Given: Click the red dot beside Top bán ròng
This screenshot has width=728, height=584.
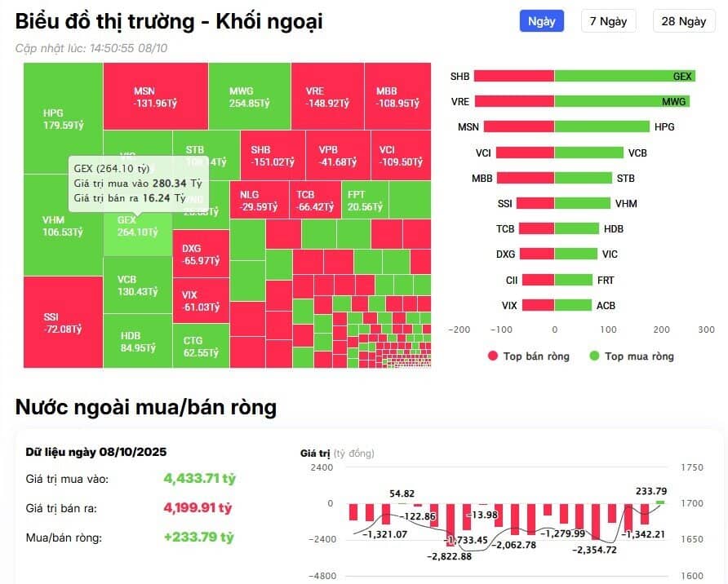Looking at the screenshot, I should (492, 356).
